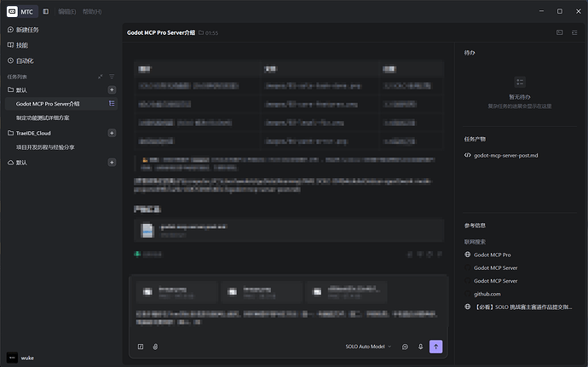The width and height of the screenshot is (588, 367).
Task: Click the first attachment card in input box
Action: pos(176,292)
